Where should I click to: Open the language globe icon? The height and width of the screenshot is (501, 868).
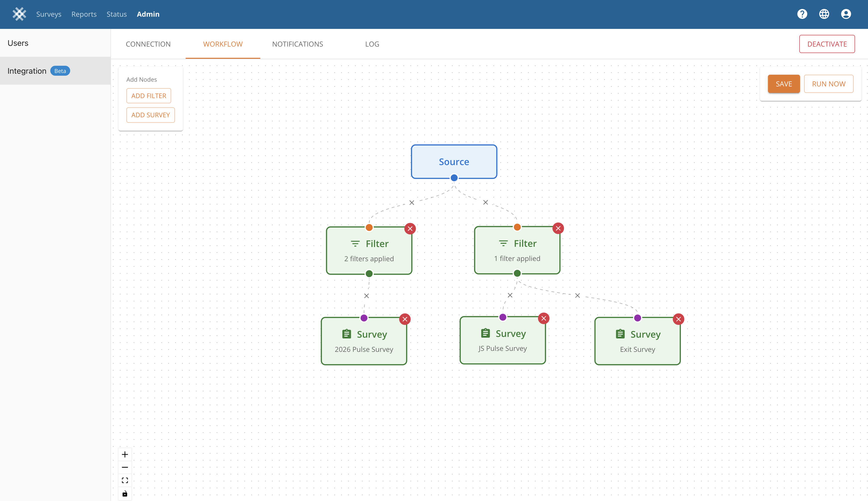[x=824, y=14]
